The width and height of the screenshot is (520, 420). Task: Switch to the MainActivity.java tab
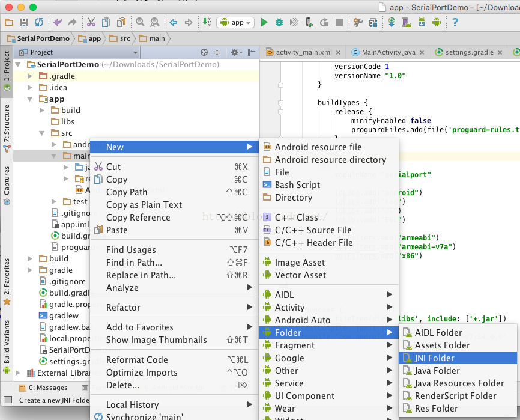pos(388,52)
